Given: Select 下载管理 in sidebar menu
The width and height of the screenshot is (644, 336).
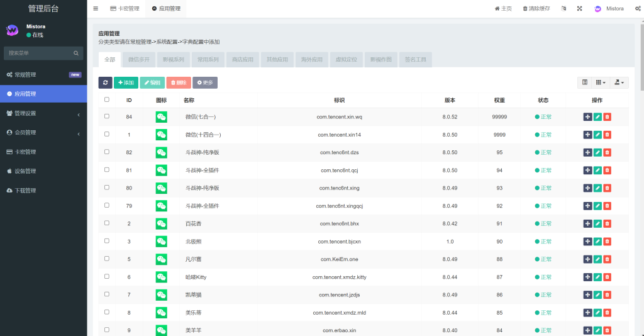Looking at the screenshot, I should tap(43, 191).
